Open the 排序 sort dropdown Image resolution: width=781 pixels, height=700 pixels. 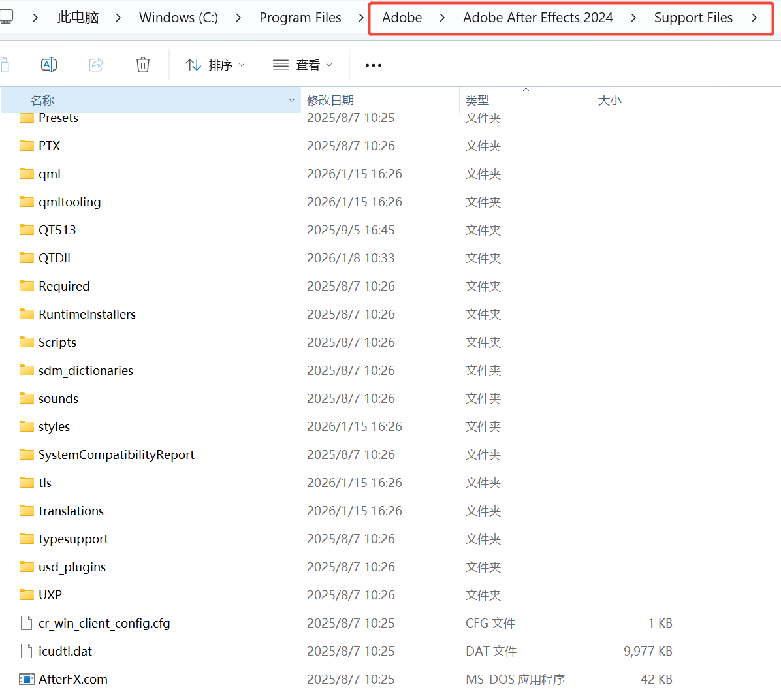[x=215, y=65]
